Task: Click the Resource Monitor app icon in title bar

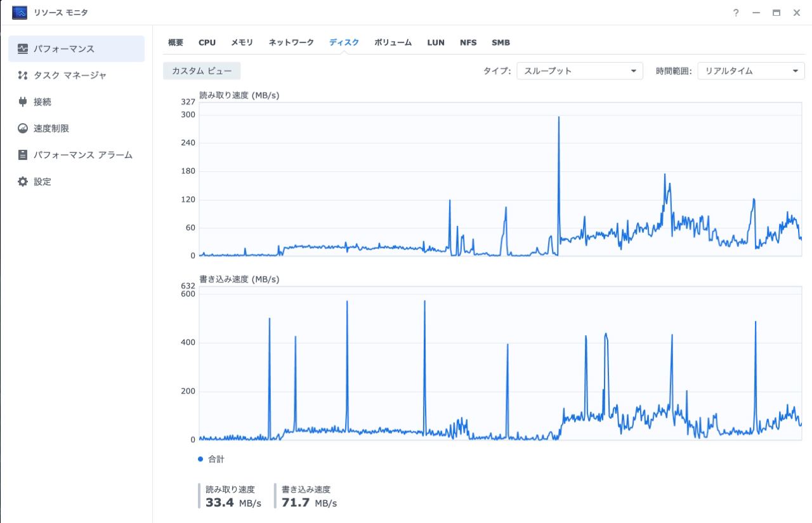Action: pos(20,13)
